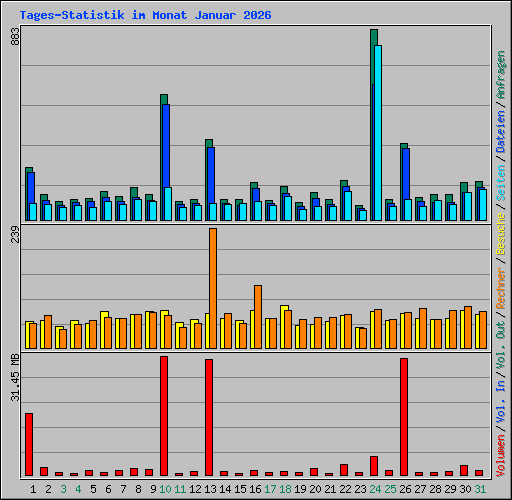This screenshot has height=500, width=512.
Task: Click the blue Dateien bar for day 13
Action: pyautogui.click(x=211, y=175)
